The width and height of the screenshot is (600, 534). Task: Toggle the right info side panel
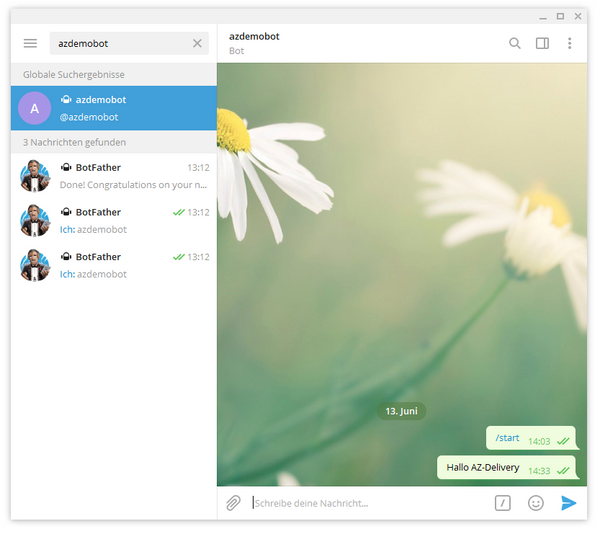542,43
